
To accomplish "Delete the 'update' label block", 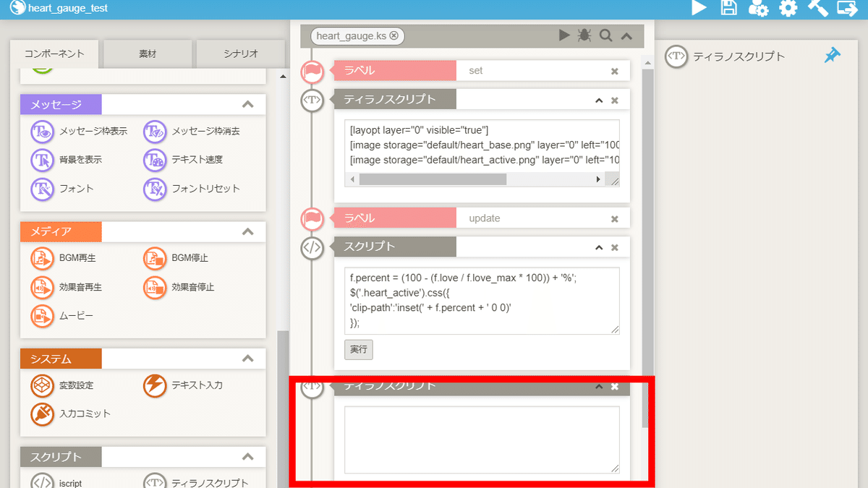I will click(615, 218).
